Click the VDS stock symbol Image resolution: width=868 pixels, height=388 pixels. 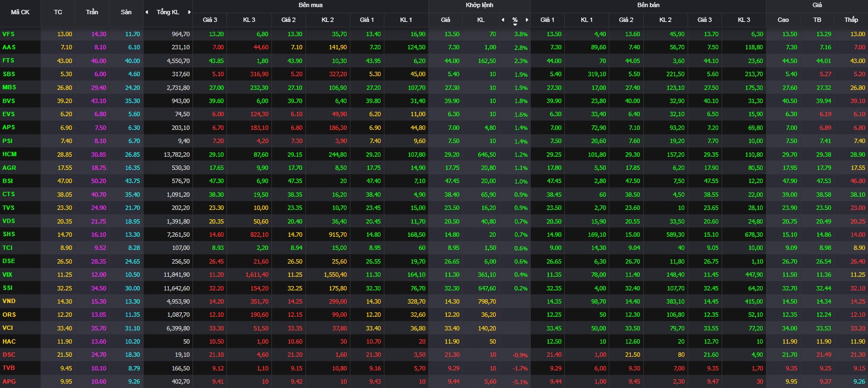[x=9, y=221]
